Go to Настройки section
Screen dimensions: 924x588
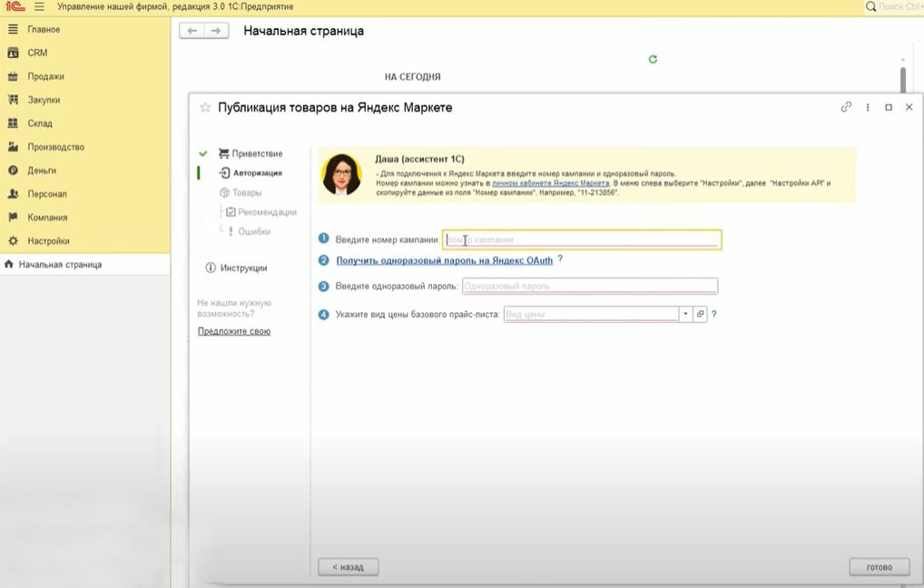48,241
